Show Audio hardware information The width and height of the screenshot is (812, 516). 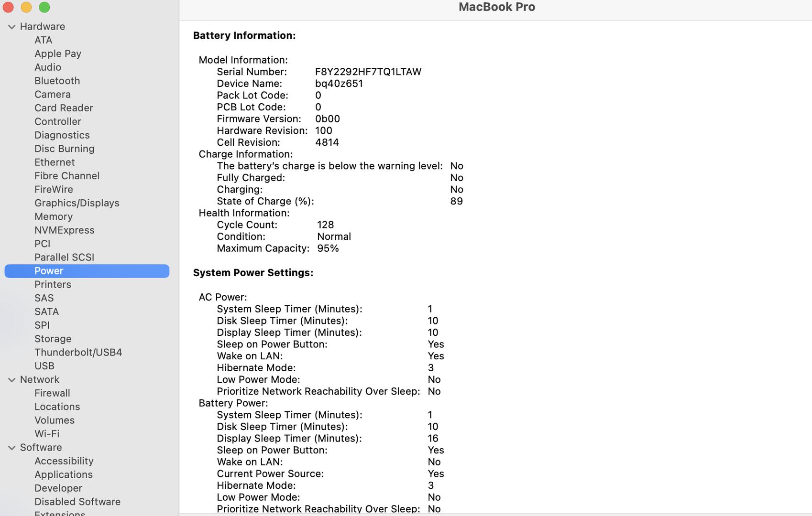pyautogui.click(x=48, y=67)
